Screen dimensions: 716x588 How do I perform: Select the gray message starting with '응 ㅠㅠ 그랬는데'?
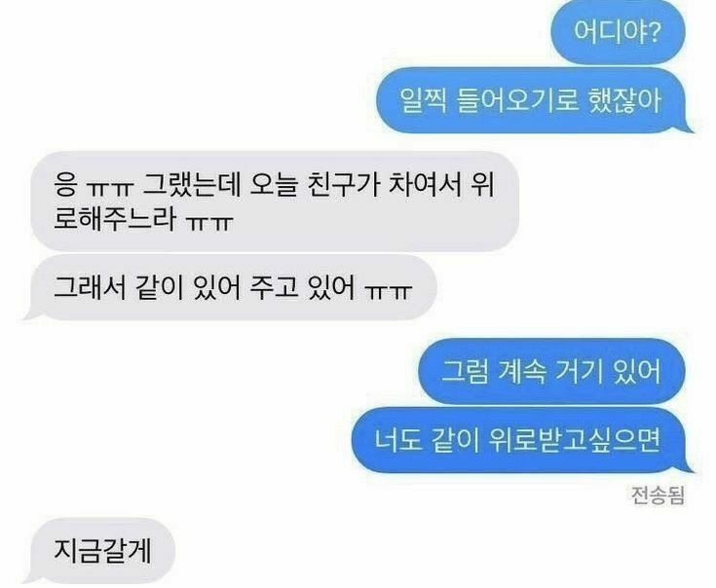275,202
